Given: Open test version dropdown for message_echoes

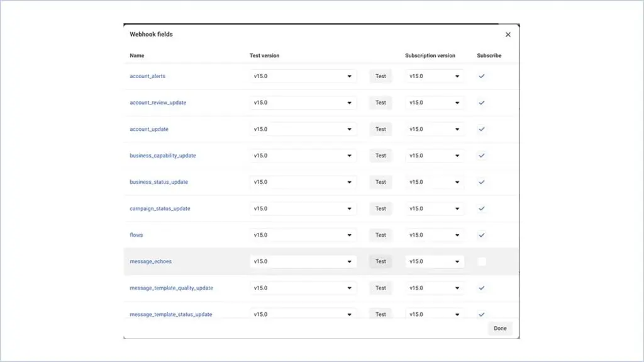Looking at the screenshot, I should [x=303, y=261].
